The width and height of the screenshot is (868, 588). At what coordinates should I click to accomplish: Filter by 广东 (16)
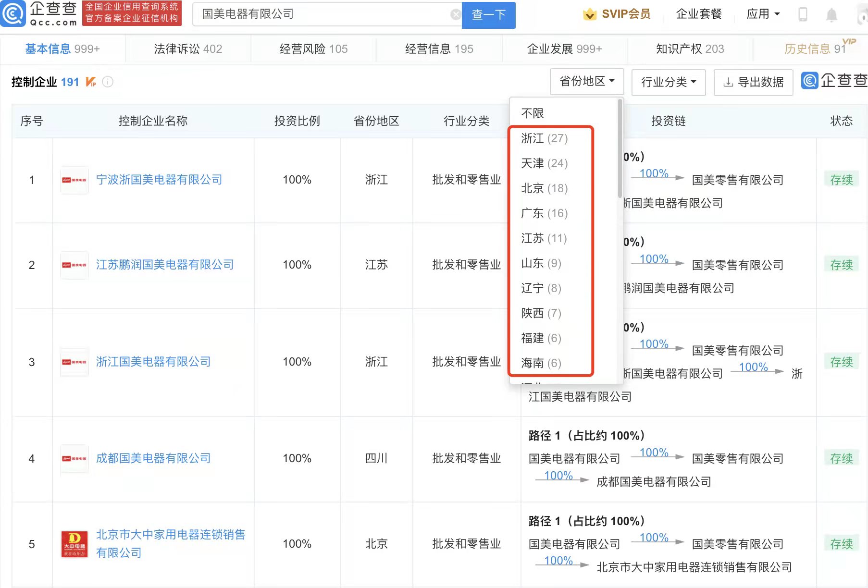[545, 213]
